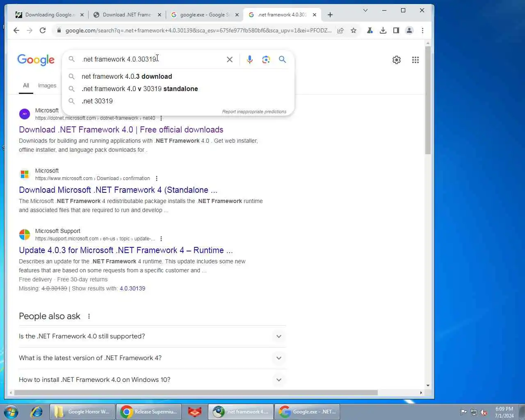Open Chrome three-dot menu
The width and height of the screenshot is (525, 420).
click(x=422, y=30)
